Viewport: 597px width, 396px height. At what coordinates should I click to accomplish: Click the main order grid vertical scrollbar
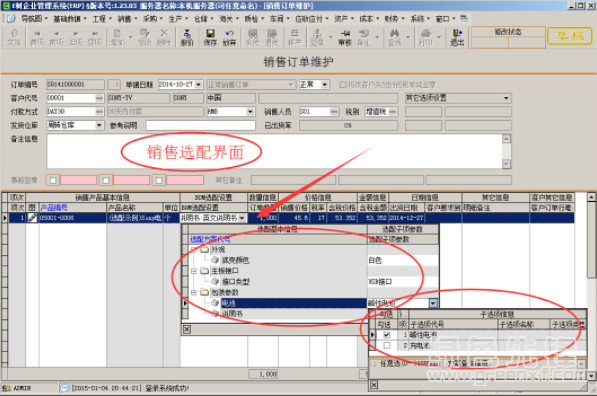point(591,286)
